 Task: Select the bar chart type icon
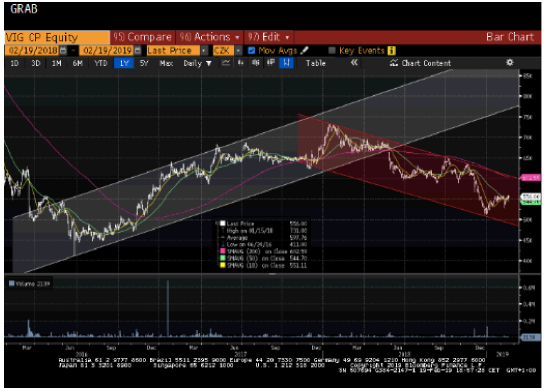[240, 63]
